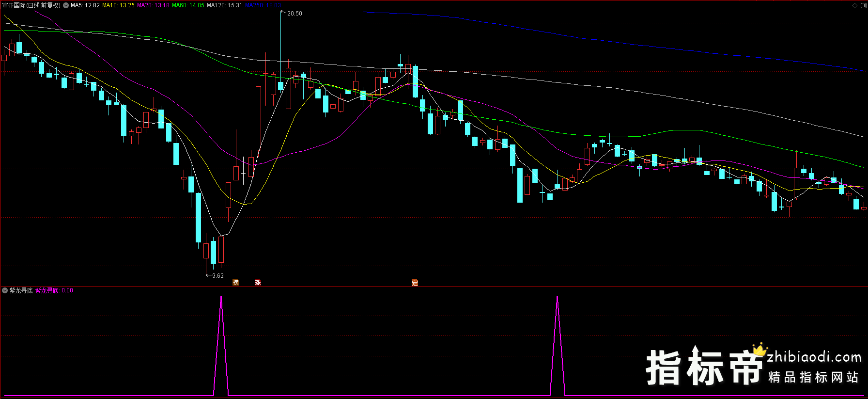Click the 宣亚国际(日线,前复权) title text
Image resolution: width=868 pixels, height=399 pixels.
click(x=31, y=5)
